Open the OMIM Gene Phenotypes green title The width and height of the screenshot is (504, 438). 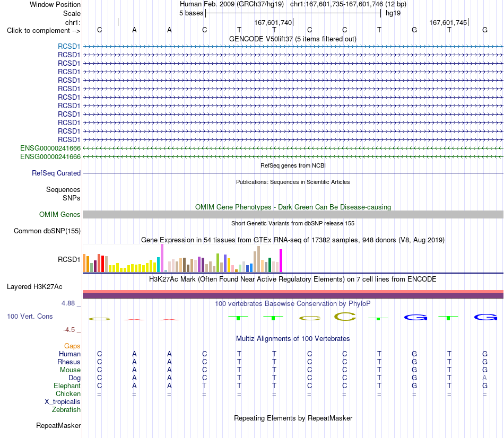click(293, 207)
